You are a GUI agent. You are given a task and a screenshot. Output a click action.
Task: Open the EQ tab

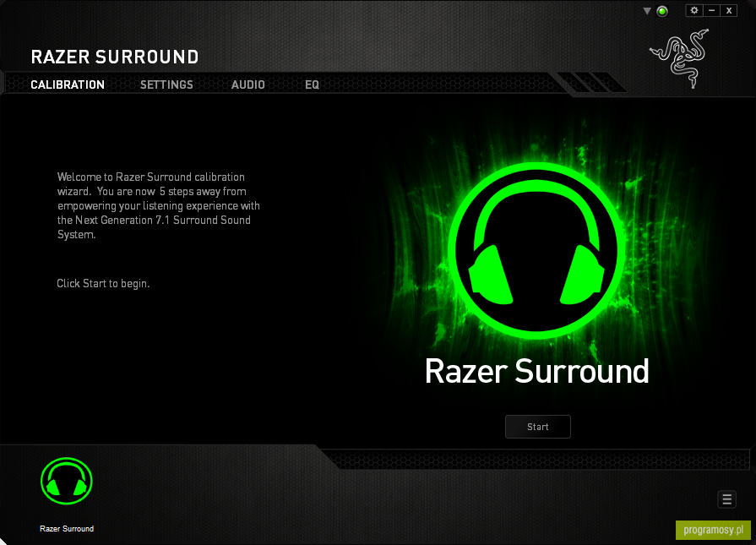[x=312, y=84]
